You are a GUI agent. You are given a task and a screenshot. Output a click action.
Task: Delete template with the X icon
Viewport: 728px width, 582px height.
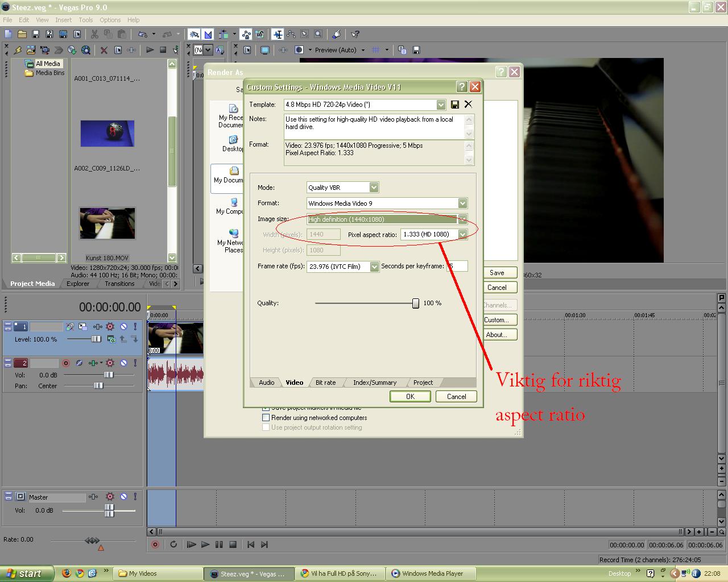click(468, 105)
